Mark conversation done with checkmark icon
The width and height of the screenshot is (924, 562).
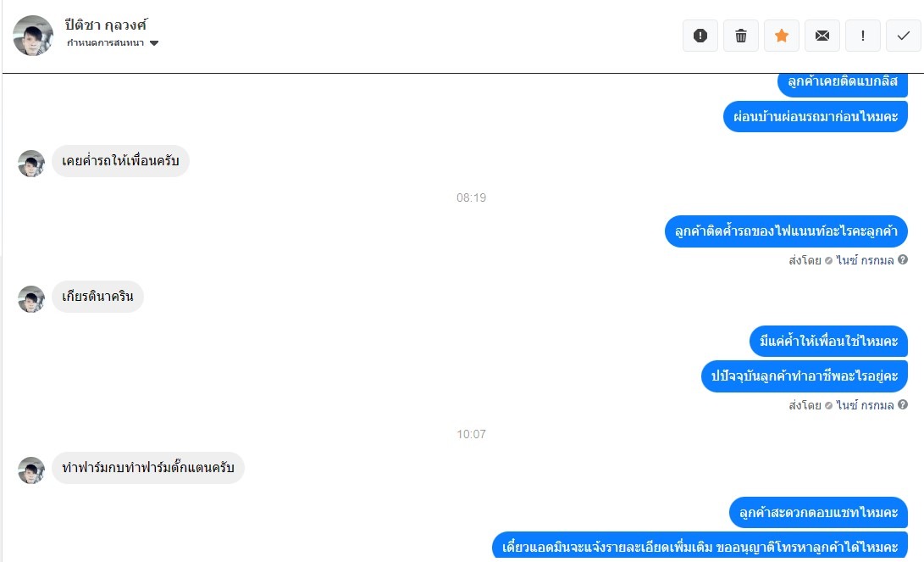click(x=904, y=36)
